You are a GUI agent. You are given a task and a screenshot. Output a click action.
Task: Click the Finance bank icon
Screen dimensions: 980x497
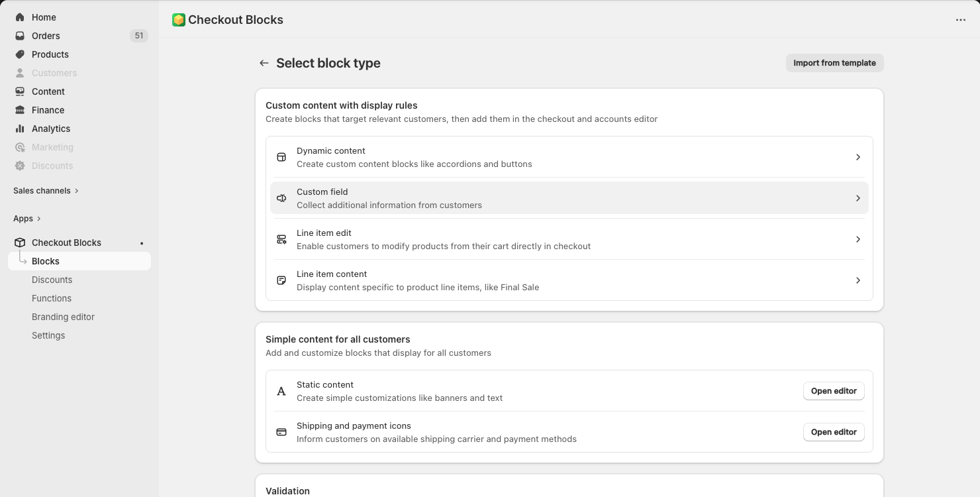pos(20,110)
